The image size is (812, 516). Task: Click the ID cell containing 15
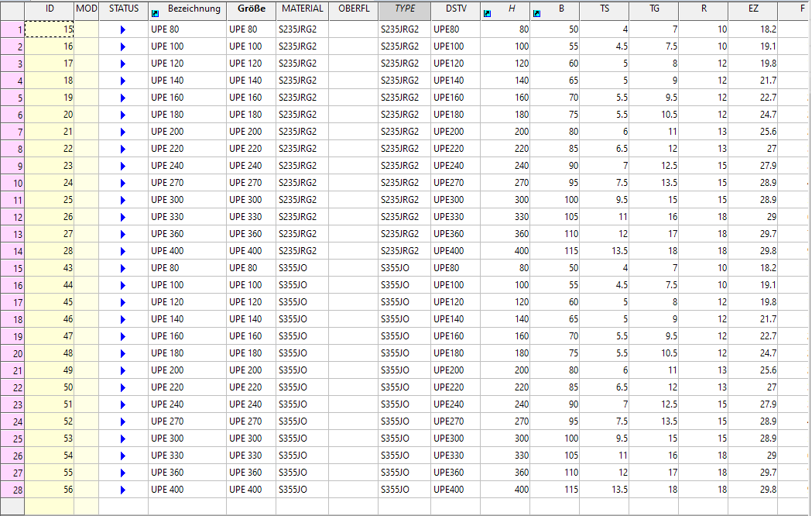click(x=50, y=29)
